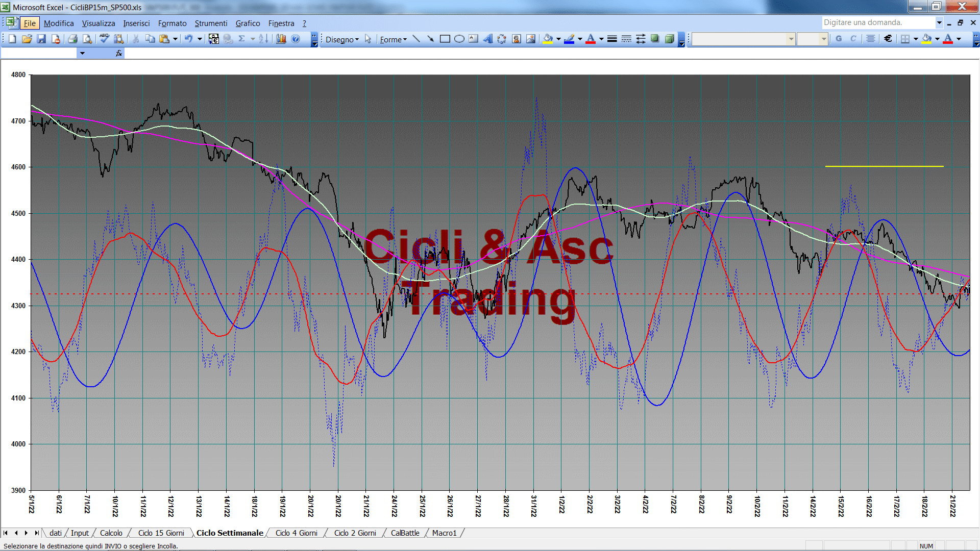The image size is (980, 551).
Task: Insert a picture from file
Action: pos(531,39)
